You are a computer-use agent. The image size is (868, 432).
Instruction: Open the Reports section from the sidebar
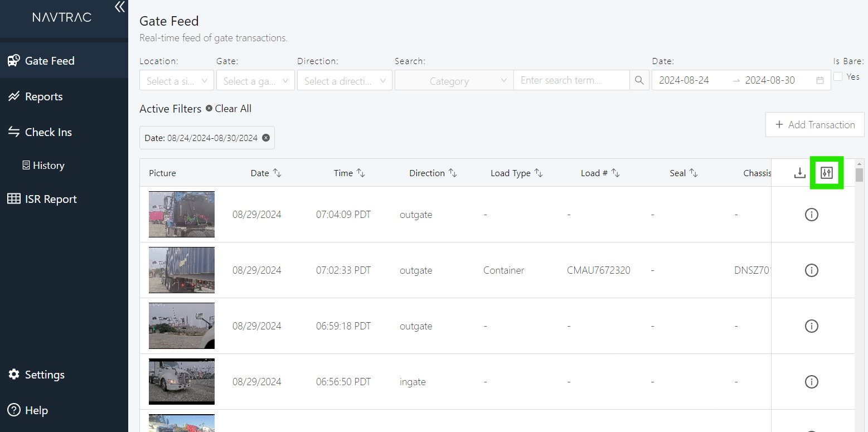pyautogui.click(x=43, y=96)
